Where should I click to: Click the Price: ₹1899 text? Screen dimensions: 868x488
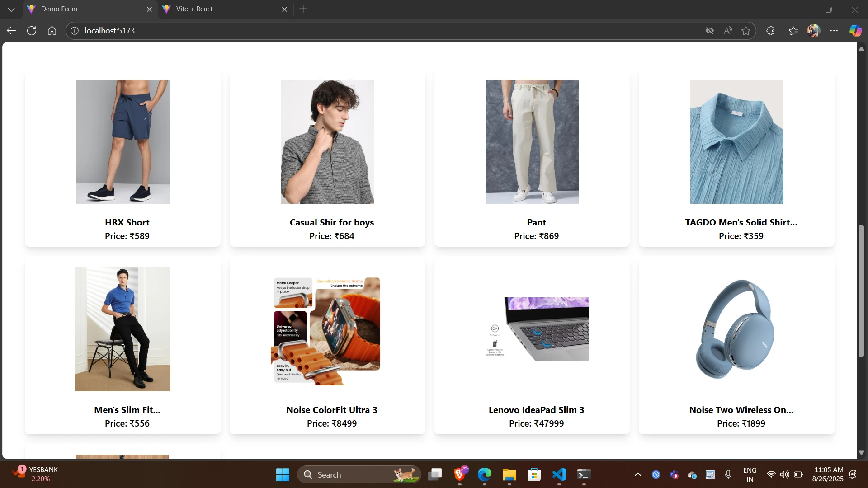point(741,423)
